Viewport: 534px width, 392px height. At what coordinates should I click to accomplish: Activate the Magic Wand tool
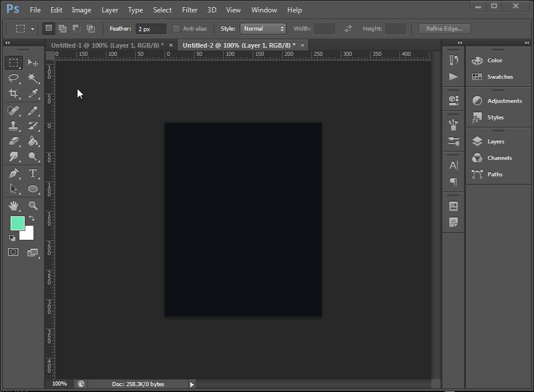pos(33,79)
